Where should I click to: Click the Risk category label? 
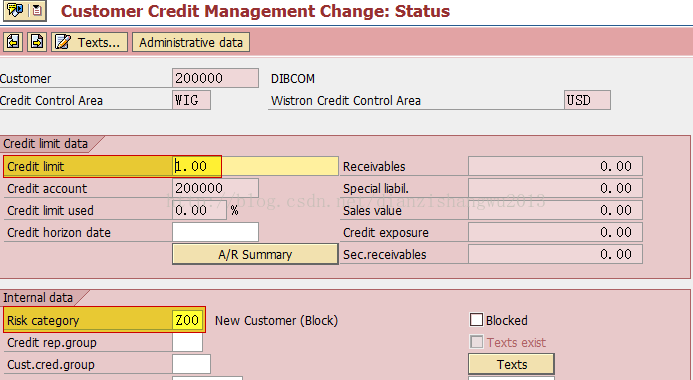pos(43,320)
